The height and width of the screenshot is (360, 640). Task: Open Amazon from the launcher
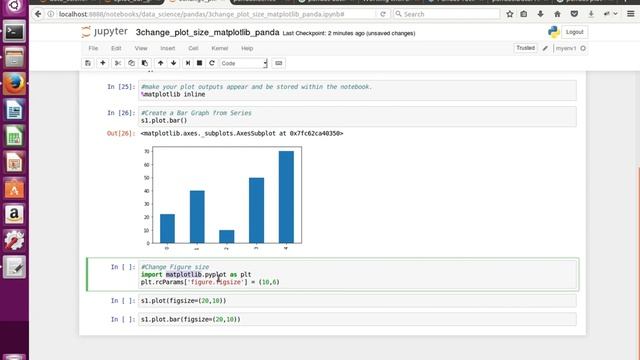pyautogui.click(x=14, y=215)
